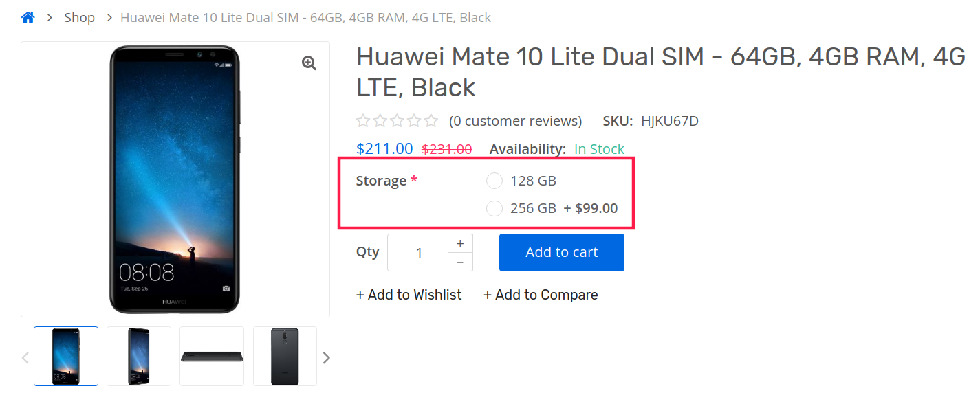Image resolution: width=980 pixels, height=415 pixels.
Task: Open the Shop breadcrumb link
Action: 80,18
